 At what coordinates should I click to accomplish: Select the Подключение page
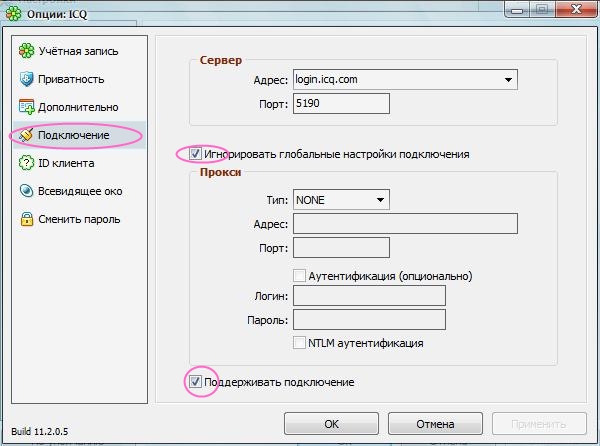click(x=79, y=135)
